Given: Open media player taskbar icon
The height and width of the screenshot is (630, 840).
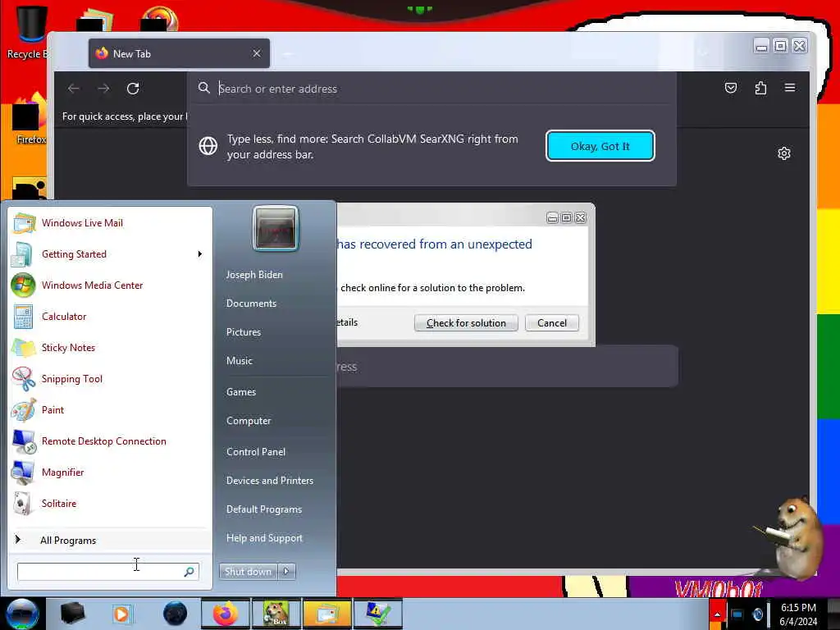Looking at the screenshot, I should 122,614.
